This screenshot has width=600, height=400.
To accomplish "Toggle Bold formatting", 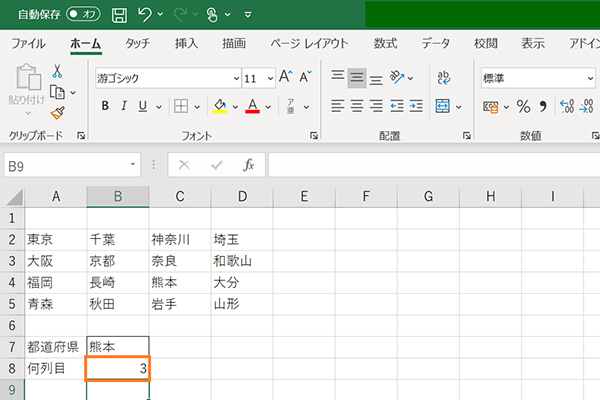I will coord(104,106).
